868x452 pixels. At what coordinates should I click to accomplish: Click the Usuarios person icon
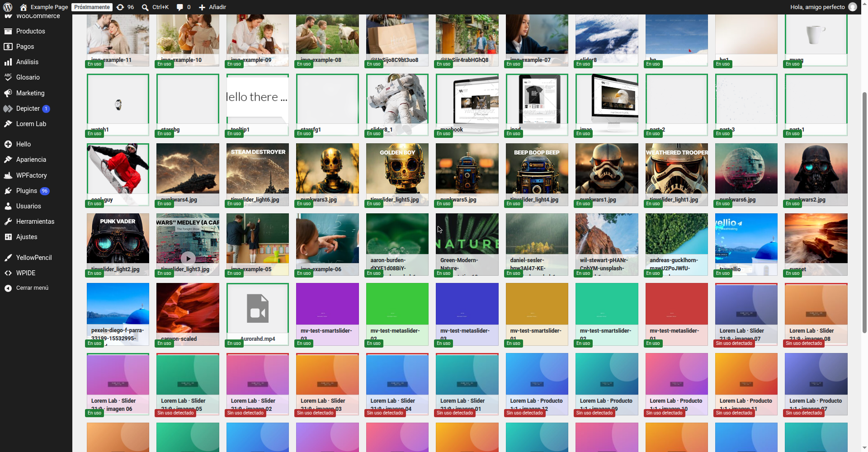8,206
